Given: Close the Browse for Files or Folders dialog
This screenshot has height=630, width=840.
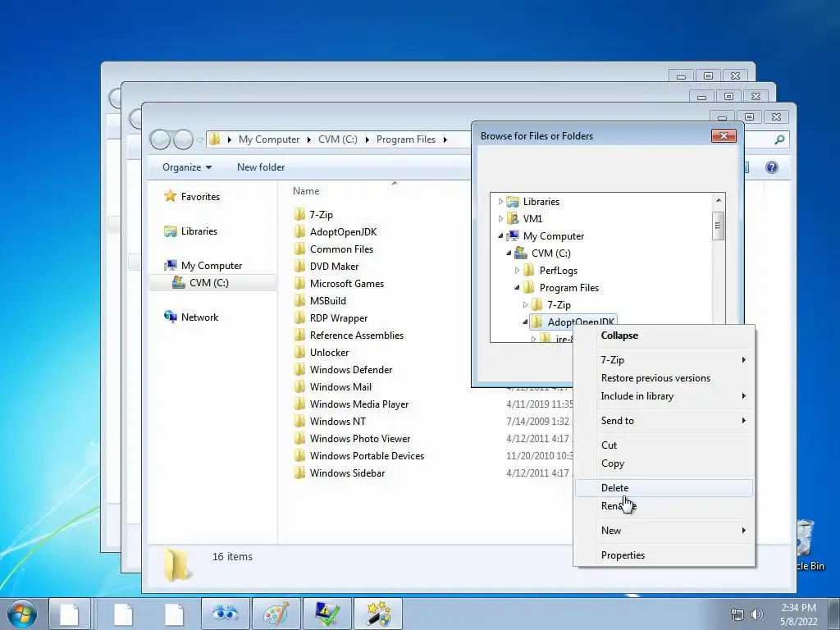Looking at the screenshot, I should point(724,135).
